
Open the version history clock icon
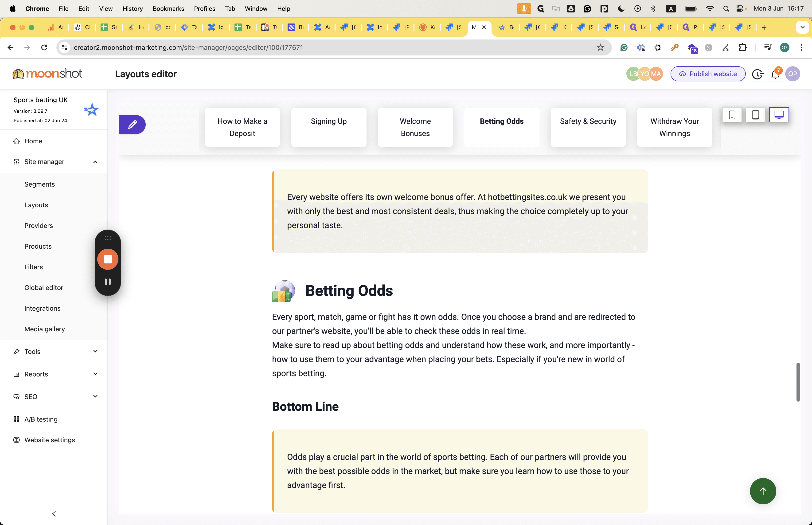[x=757, y=74]
